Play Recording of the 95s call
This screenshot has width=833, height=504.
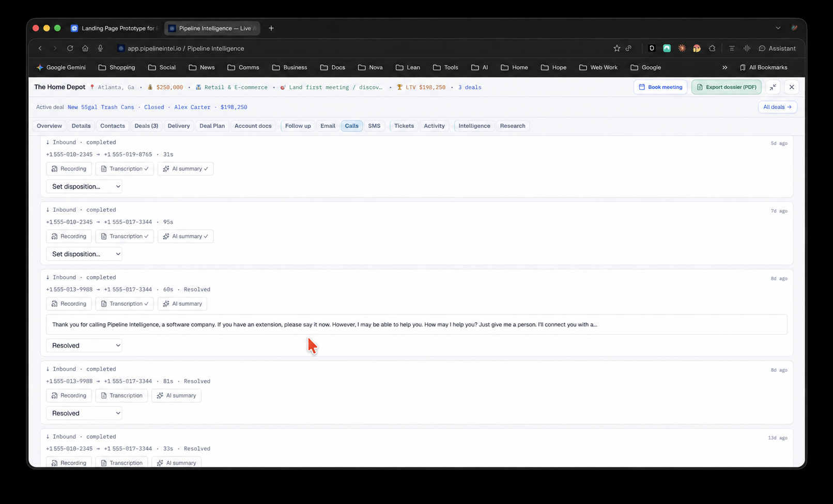[69, 236]
